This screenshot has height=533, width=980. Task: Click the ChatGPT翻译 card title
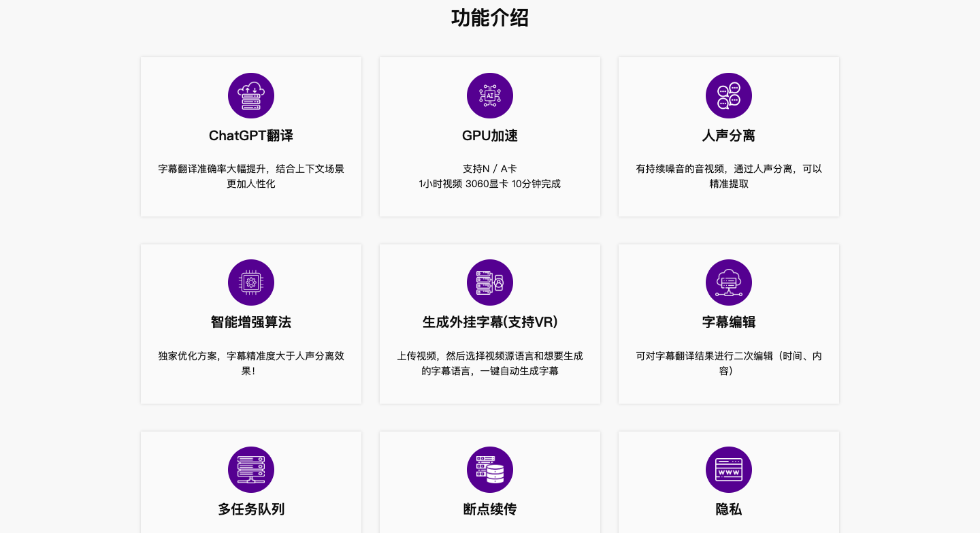[251, 135]
